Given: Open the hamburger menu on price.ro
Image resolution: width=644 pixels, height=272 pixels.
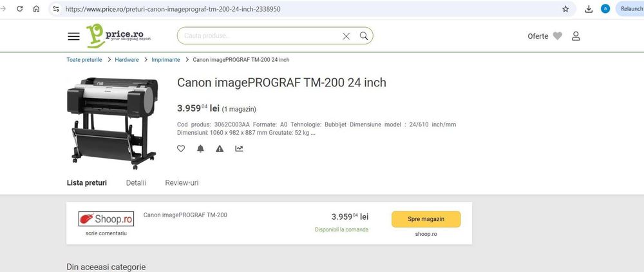Looking at the screenshot, I should (x=73, y=36).
